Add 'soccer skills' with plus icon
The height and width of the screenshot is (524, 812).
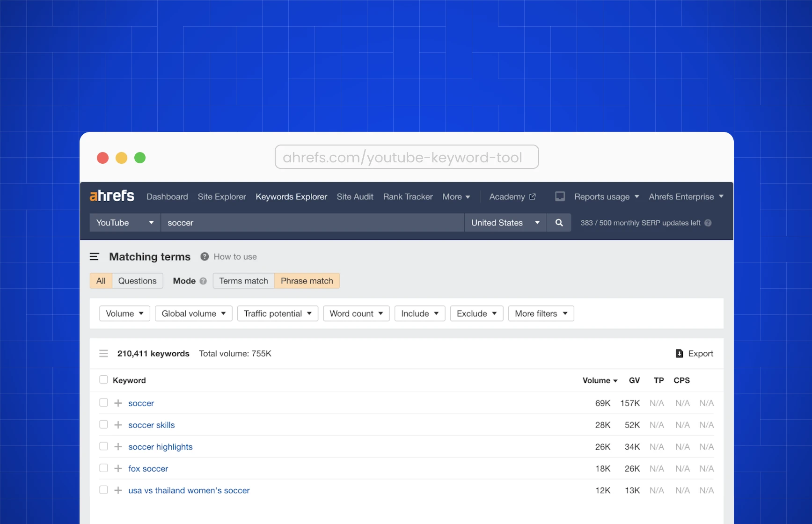(118, 425)
